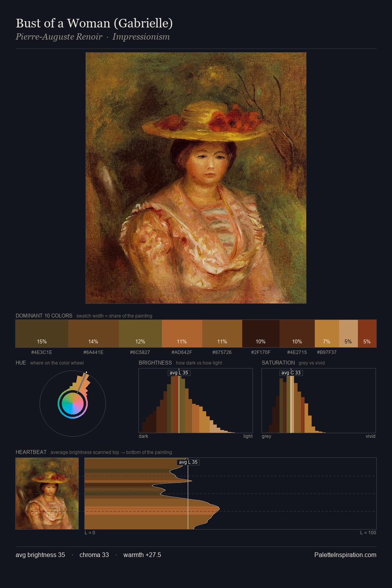Click the "warmth +27.5" footer stat
The image size is (392, 588).
(x=142, y=555)
